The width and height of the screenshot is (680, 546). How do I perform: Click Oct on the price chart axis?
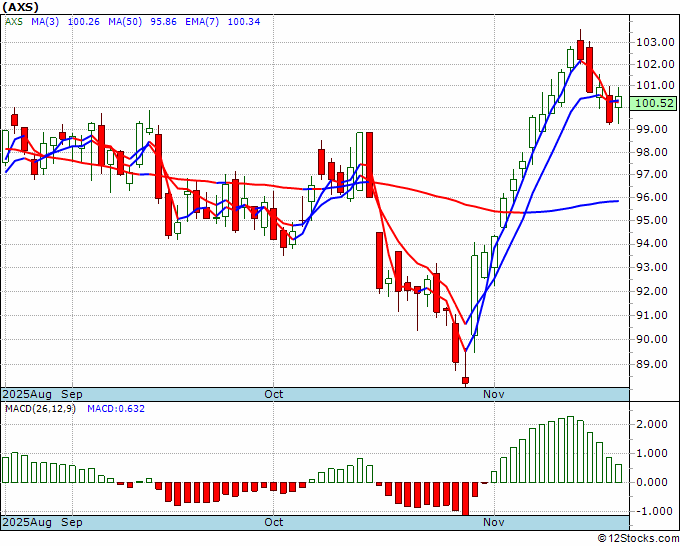coord(274,394)
